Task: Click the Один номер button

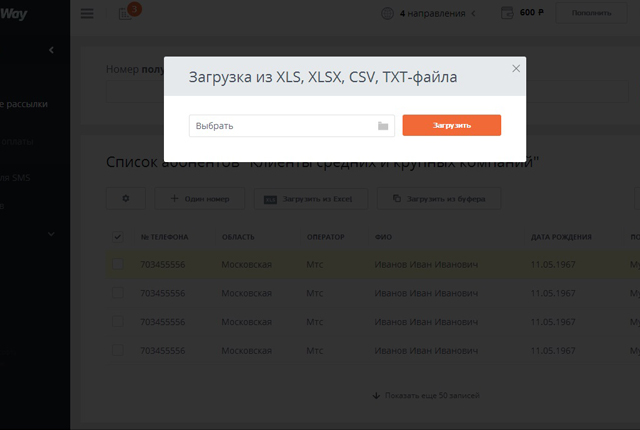Action: (200, 198)
